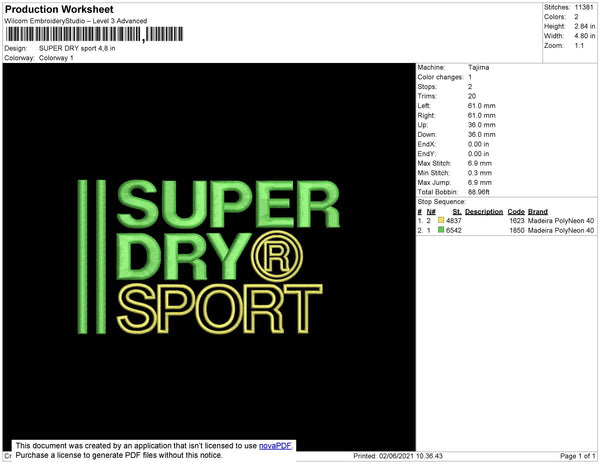
Task: Click the 'Brand' column header
Action: click(538, 212)
